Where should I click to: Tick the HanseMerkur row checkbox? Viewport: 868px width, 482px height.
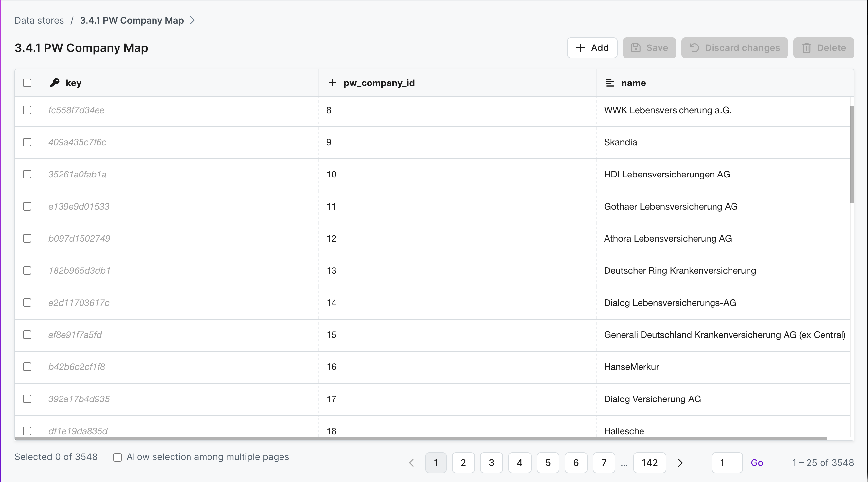(27, 367)
